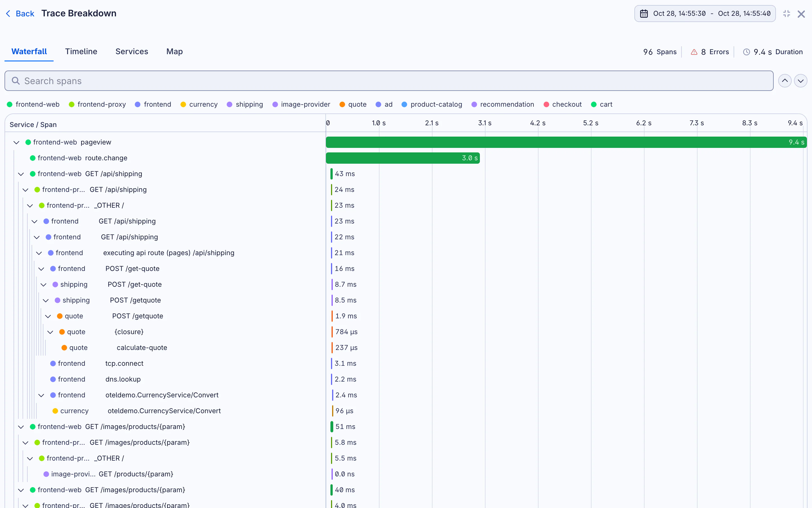The height and width of the screenshot is (508, 812).
Task: Click the 3.0 s route.change duration bar
Action: click(x=403, y=158)
